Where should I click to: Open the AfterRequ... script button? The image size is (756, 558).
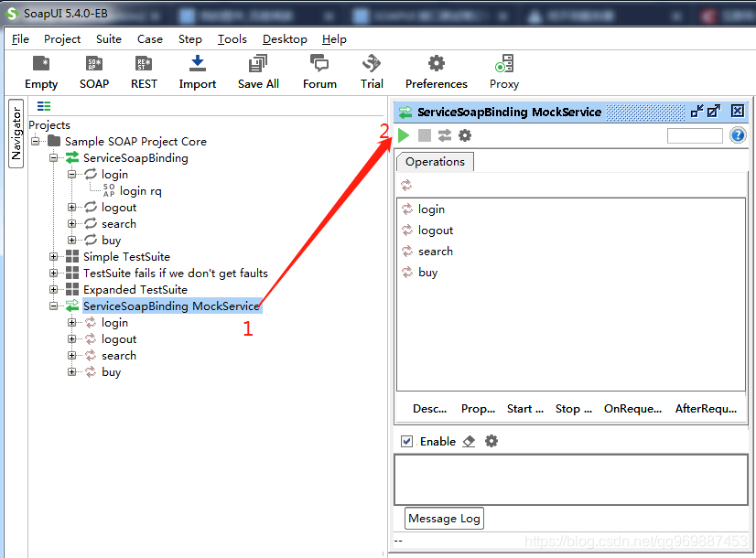pos(706,409)
